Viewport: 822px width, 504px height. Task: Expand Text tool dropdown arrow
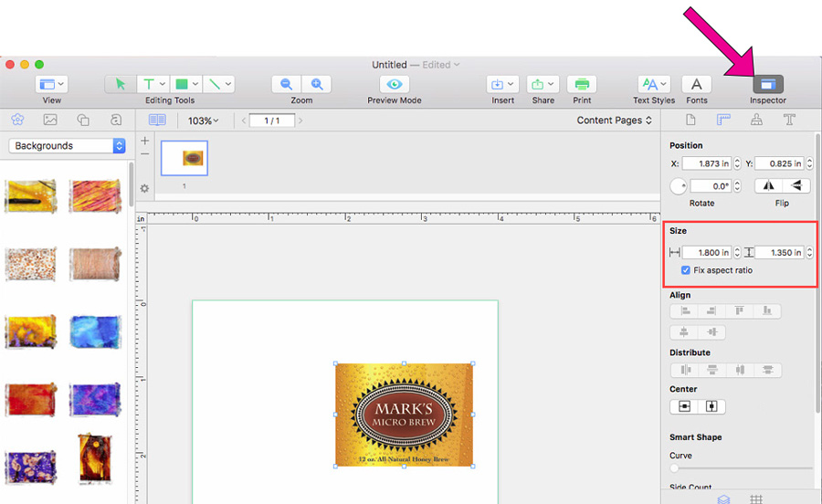click(x=162, y=84)
